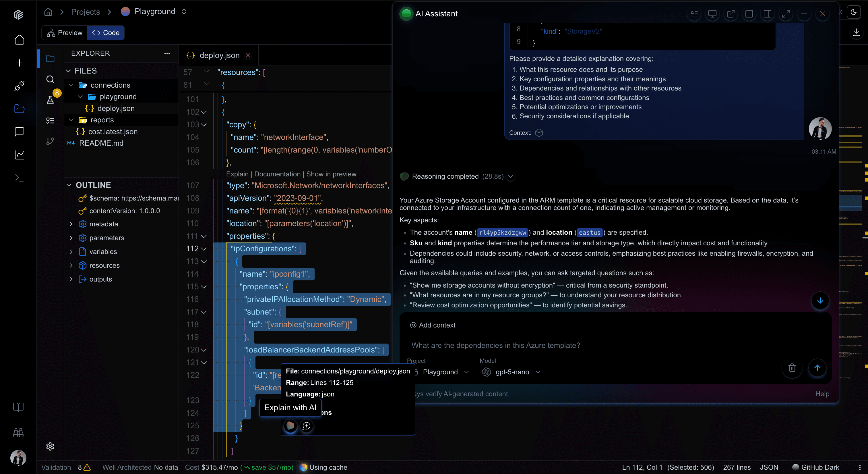Expand the parameters outline node

[71, 238]
